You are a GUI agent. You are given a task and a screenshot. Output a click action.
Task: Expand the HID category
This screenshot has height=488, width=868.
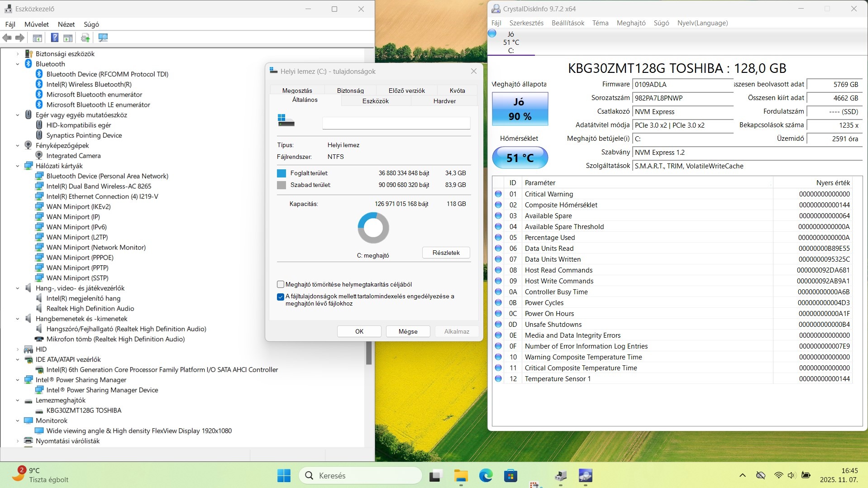(18, 349)
